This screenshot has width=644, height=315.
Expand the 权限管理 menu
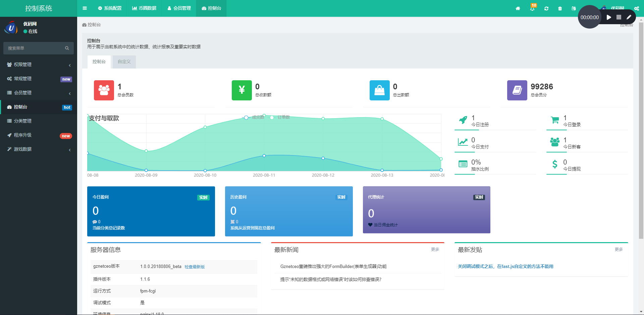tap(23, 64)
